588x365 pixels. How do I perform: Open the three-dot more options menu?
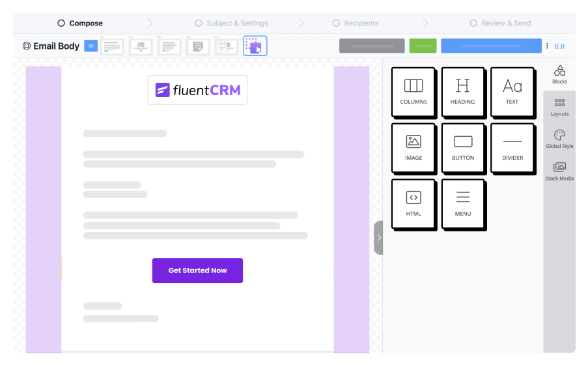tap(547, 46)
